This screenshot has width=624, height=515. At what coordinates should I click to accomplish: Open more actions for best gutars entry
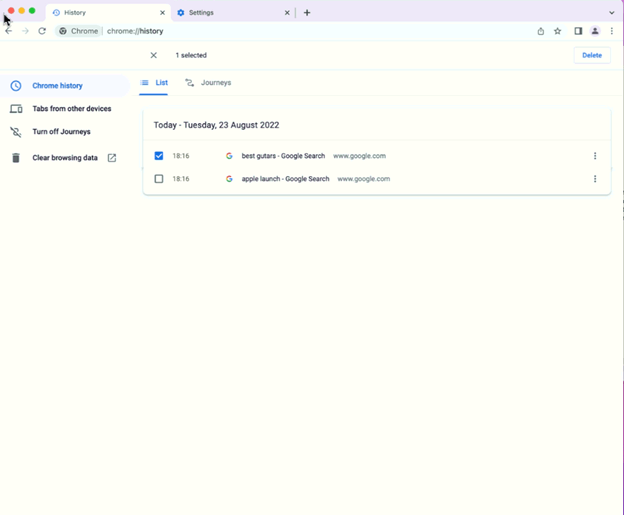595,156
